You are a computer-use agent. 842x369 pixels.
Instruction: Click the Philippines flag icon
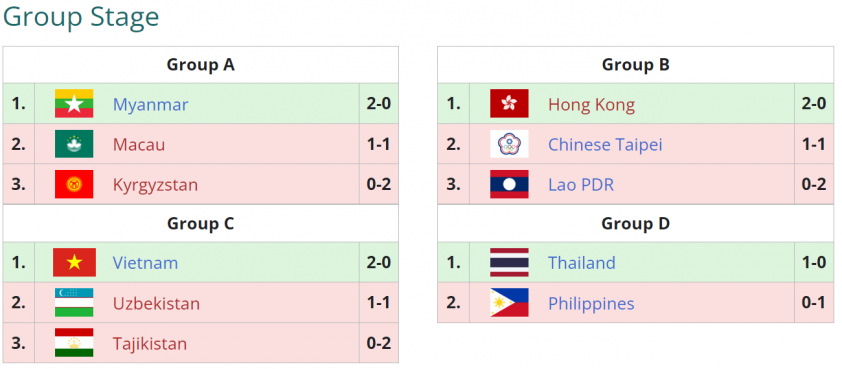pyautogui.click(x=509, y=303)
